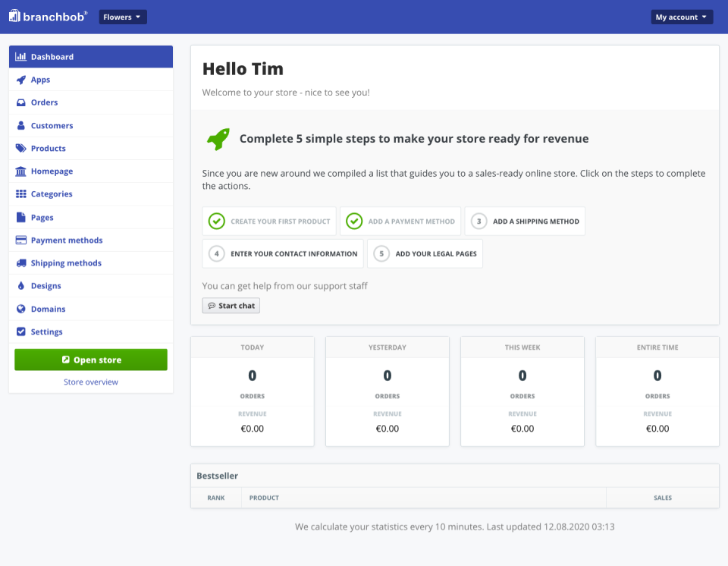
Task: Go to Categories in the sidebar
Action: [52, 194]
